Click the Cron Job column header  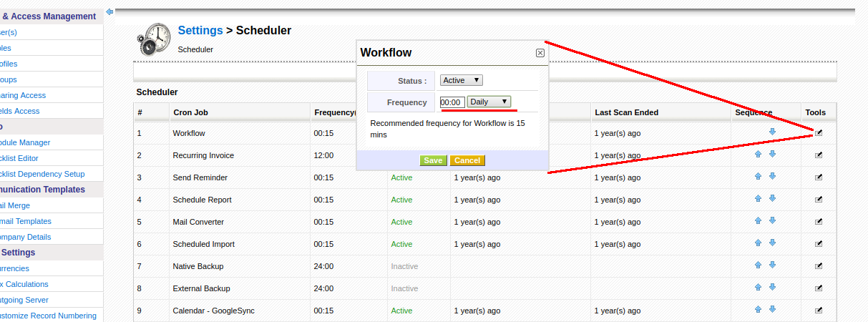pos(190,112)
